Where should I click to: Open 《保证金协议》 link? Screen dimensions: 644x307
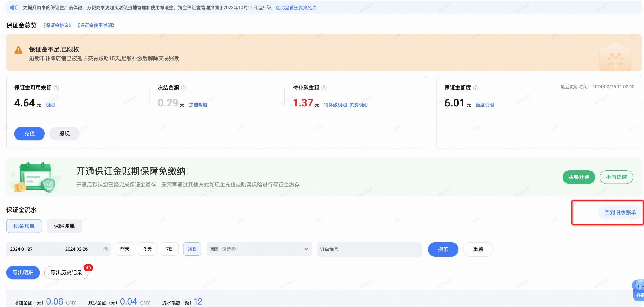pyautogui.click(x=57, y=25)
